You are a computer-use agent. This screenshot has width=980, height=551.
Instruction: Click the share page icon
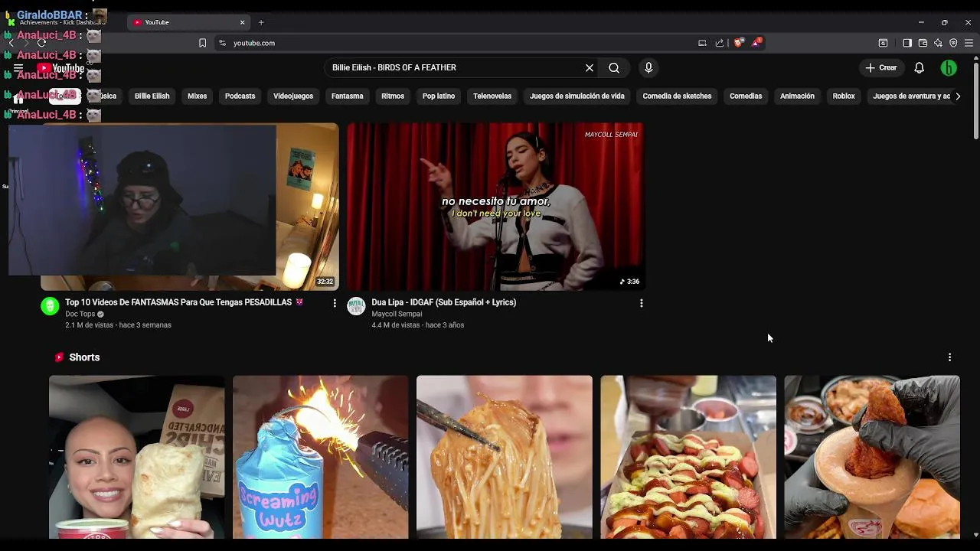pos(720,43)
